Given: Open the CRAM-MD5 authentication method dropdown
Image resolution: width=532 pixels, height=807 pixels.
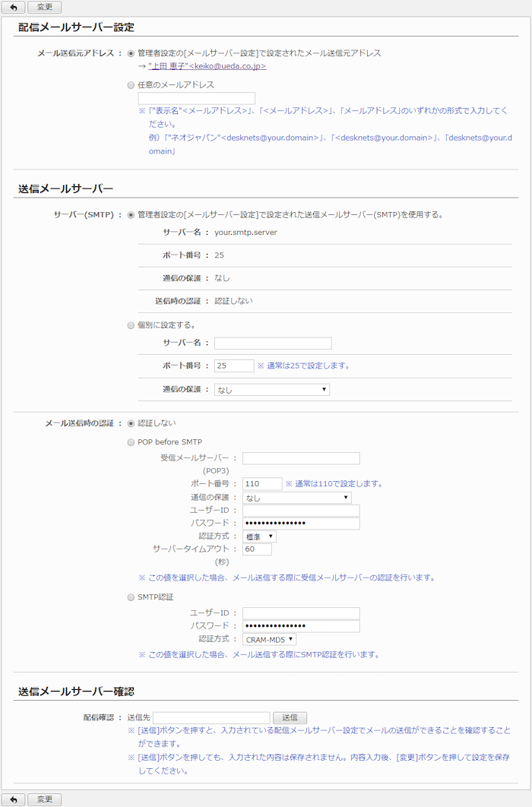Looking at the screenshot, I should click(x=270, y=640).
